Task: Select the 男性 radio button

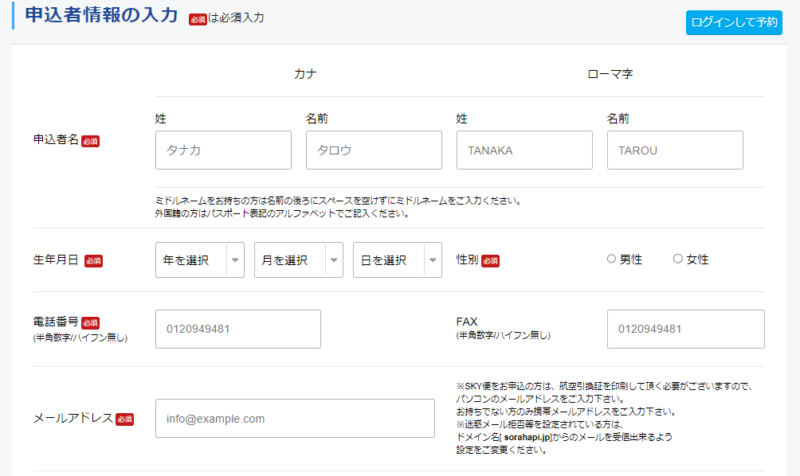Action: click(x=612, y=260)
